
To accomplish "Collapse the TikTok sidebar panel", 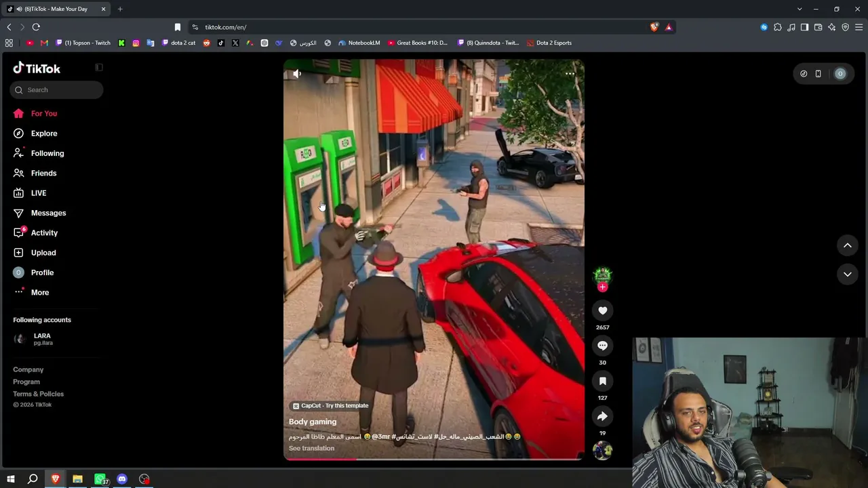I will (x=99, y=67).
